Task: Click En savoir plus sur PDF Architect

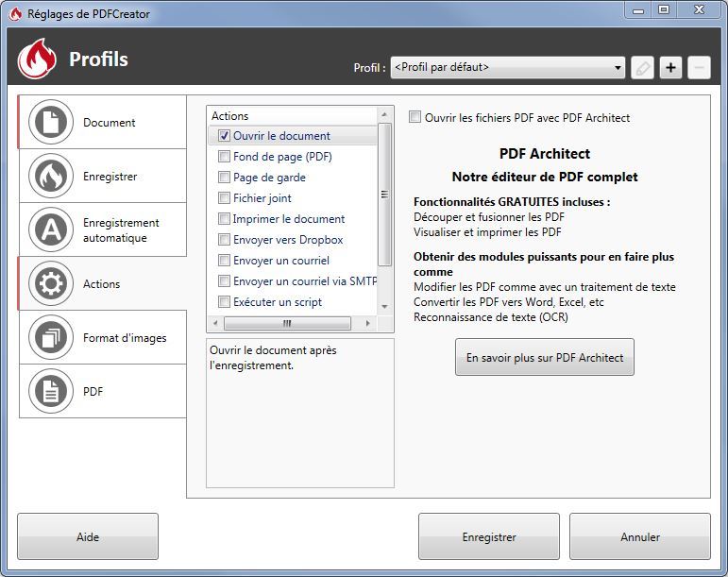Action: click(x=545, y=357)
